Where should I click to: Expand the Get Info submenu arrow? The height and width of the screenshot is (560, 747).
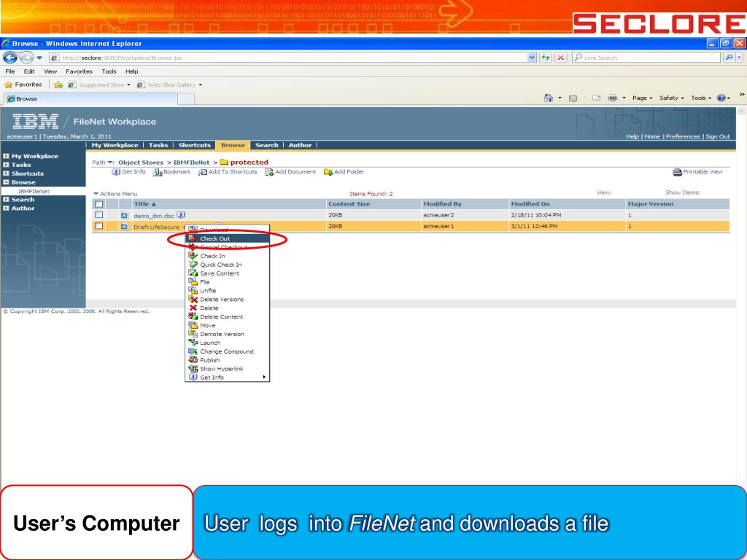coord(264,377)
